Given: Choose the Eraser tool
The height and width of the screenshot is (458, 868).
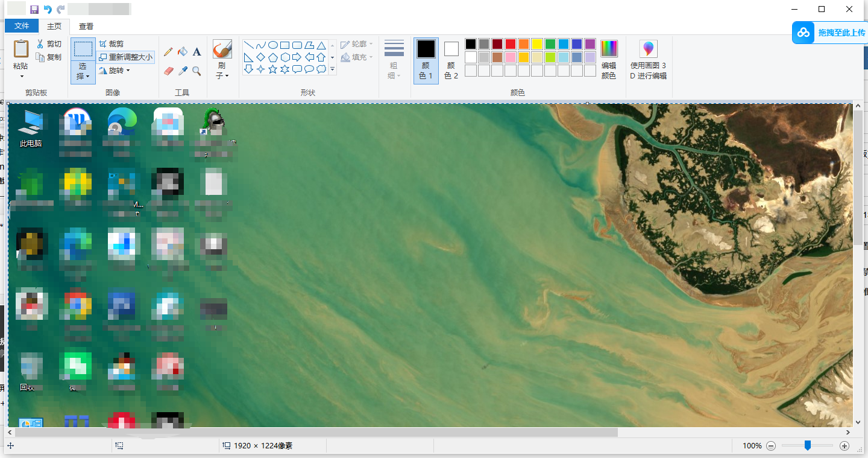Looking at the screenshot, I should click(x=168, y=71).
